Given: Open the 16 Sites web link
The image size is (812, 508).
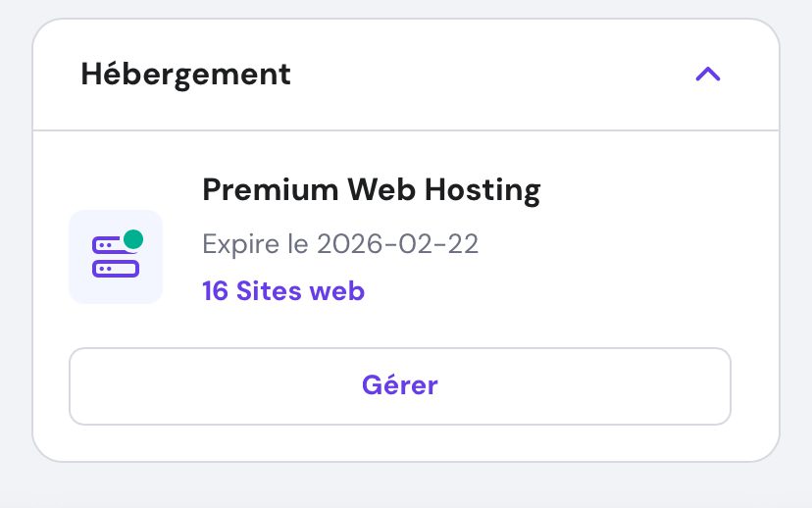Looking at the screenshot, I should click(282, 291).
